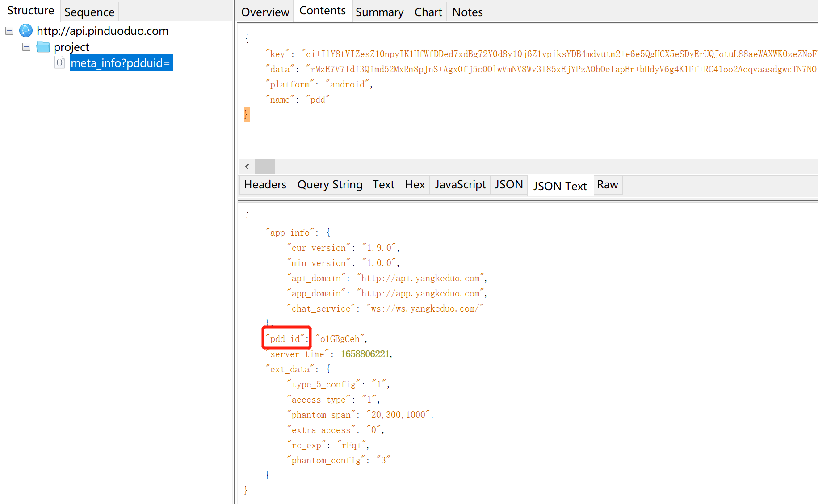Viewport: 818px width, 504px height.
Task: Switch to the Hex view tab
Action: [415, 185]
